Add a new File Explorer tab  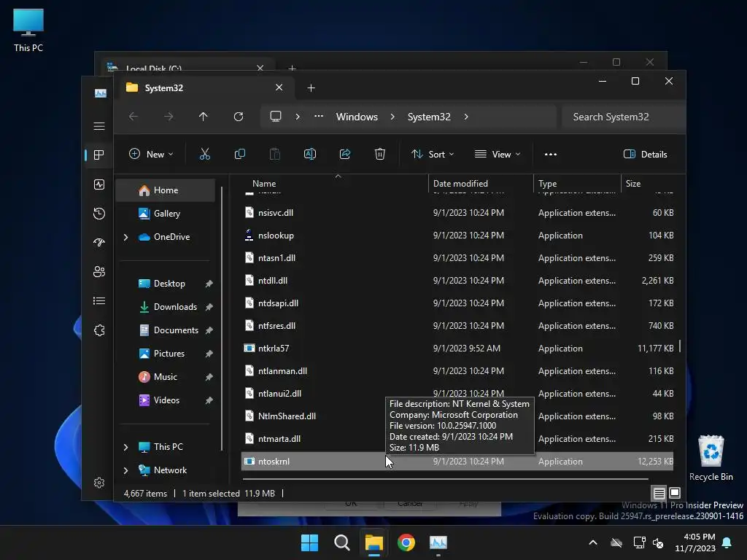(x=311, y=88)
